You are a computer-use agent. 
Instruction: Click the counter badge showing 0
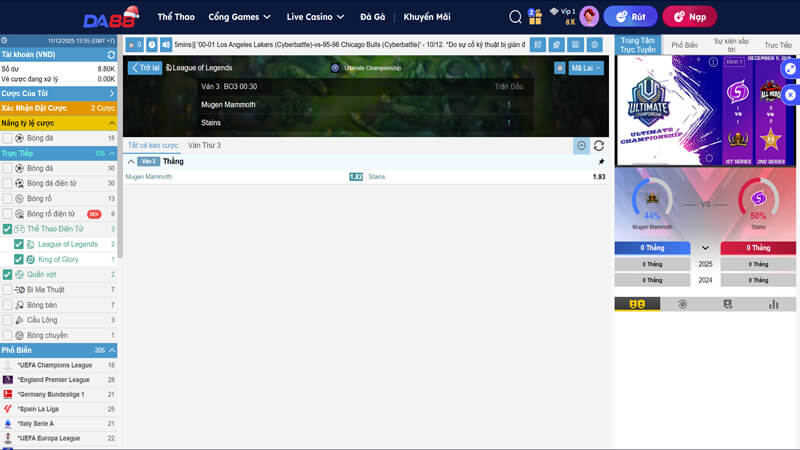(135, 45)
